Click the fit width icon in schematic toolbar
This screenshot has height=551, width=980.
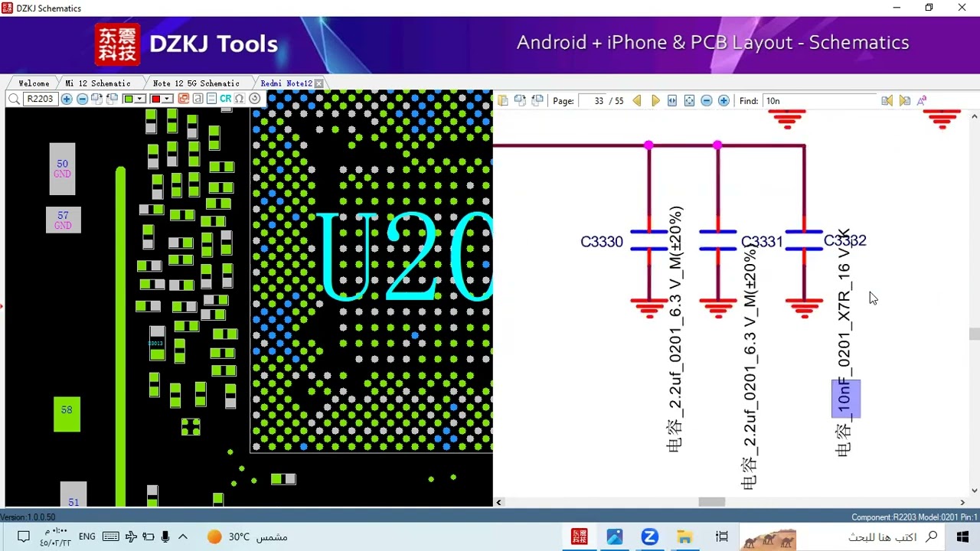(x=672, y=100)
